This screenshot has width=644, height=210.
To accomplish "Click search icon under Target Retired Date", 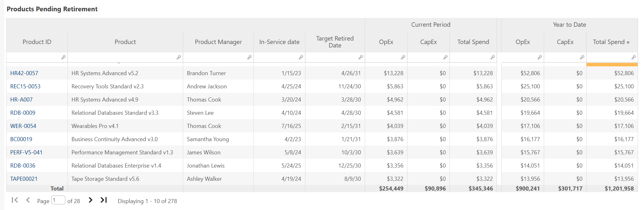I will coord(360,57).
